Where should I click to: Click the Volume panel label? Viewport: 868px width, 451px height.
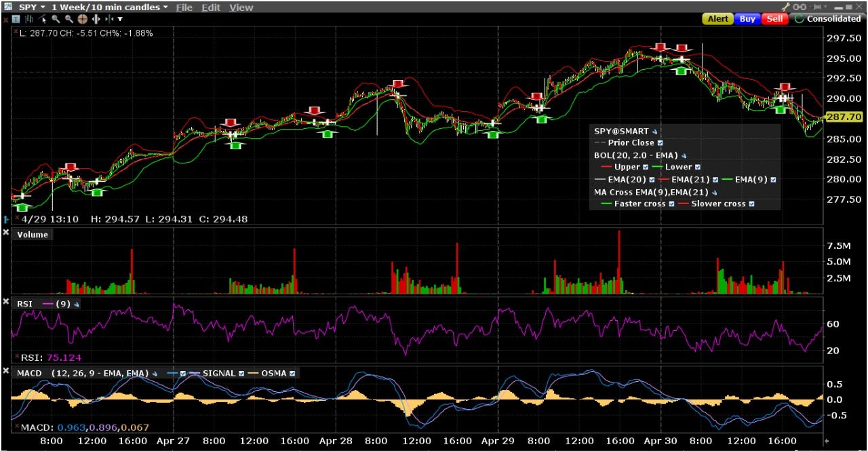coord(33,235)
